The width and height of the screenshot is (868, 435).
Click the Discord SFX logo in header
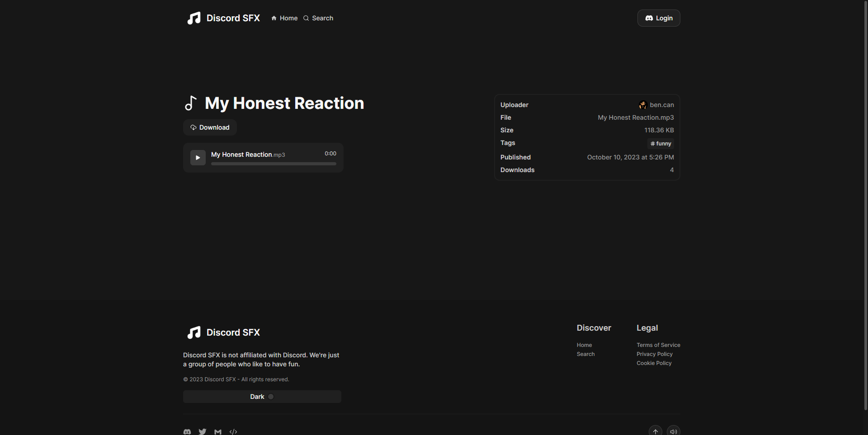coord(223,18)
